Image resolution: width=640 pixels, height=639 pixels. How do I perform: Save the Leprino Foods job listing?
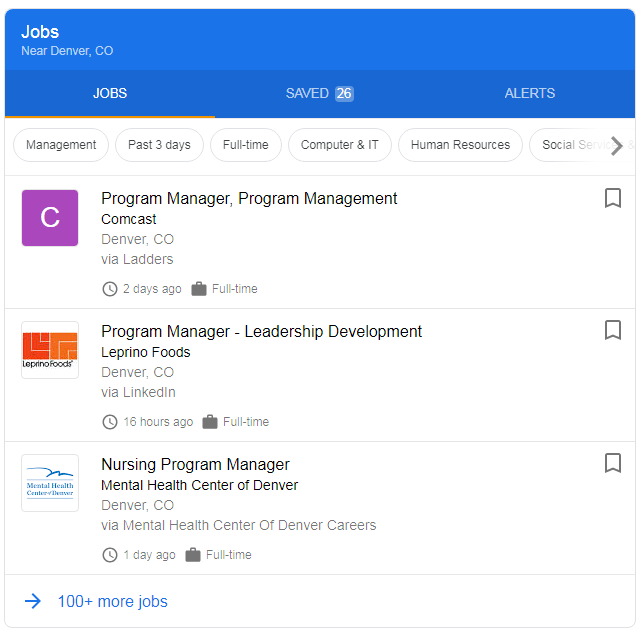(613, 330)
